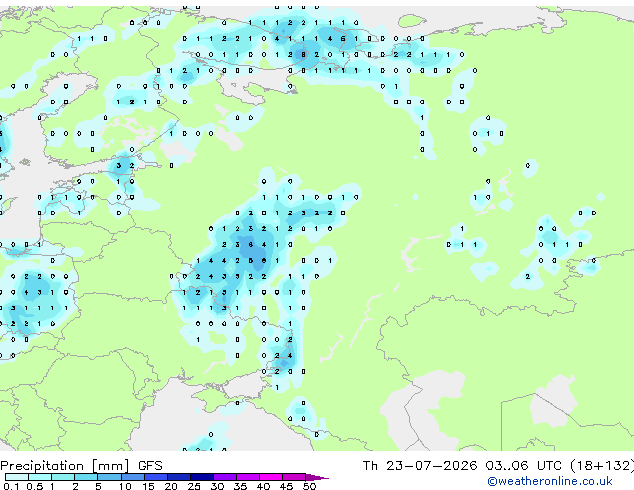The width and height of the screenshot is (634, 490).
Task: Click the 10–15 mm legend swatch
Action: (x=132, y=477)
